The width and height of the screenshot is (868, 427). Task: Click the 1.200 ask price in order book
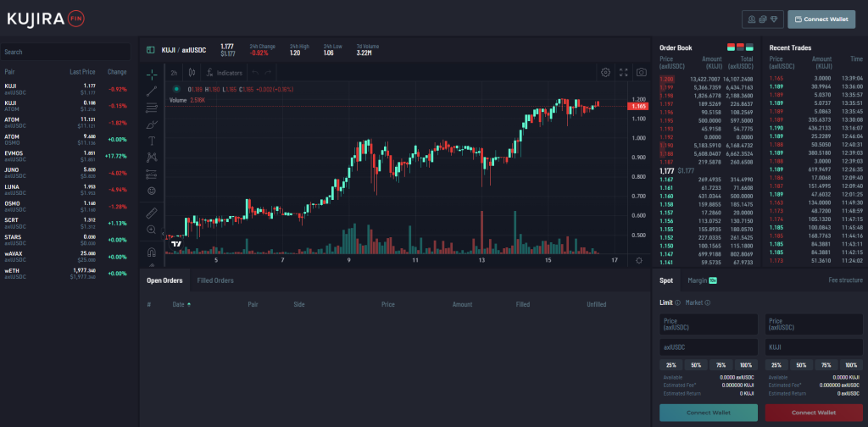point(666,79)
